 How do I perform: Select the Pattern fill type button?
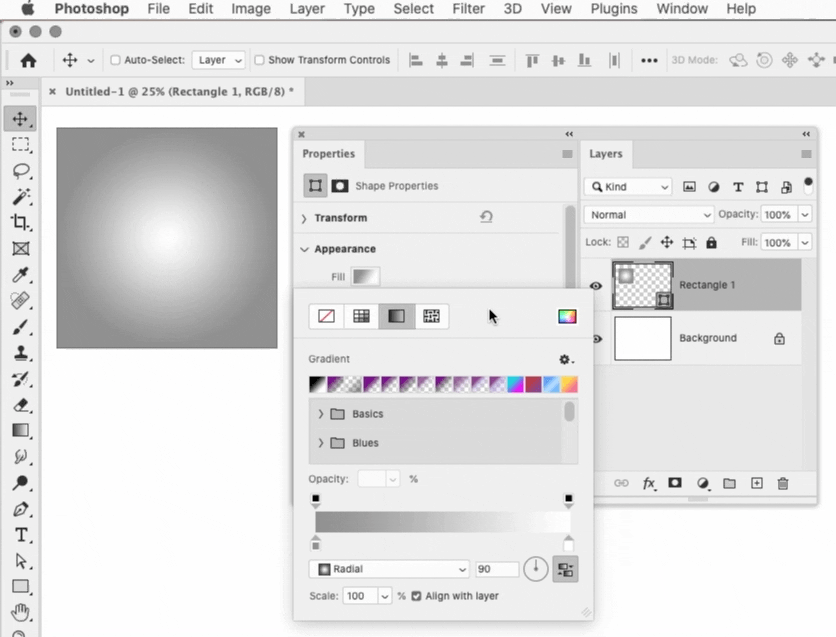click(x=431, y=316)
